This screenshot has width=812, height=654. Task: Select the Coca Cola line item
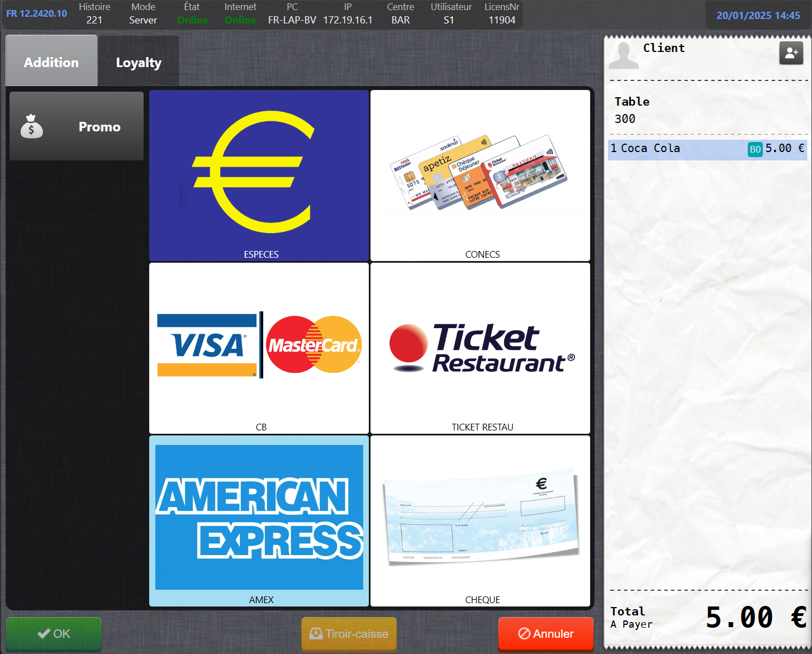click(x=671, y=149)
